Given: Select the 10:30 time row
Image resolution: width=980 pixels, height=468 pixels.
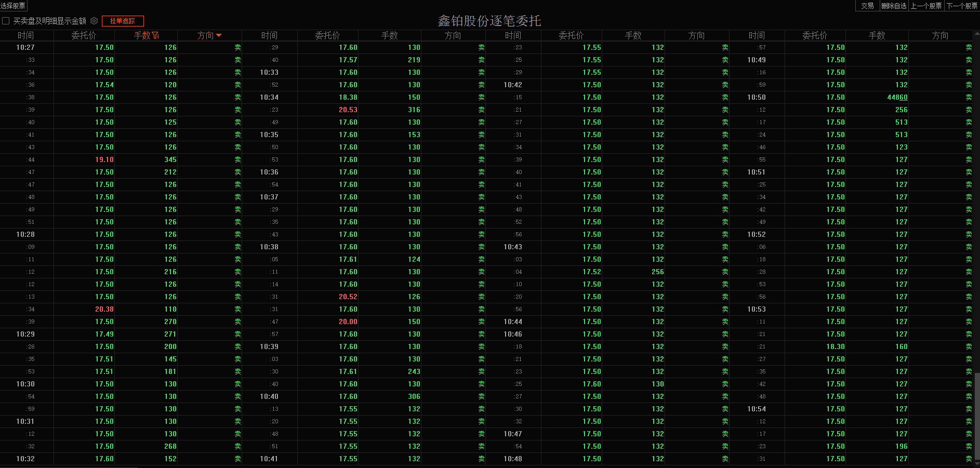Looking at the screenshot, I should pos(25,384).
